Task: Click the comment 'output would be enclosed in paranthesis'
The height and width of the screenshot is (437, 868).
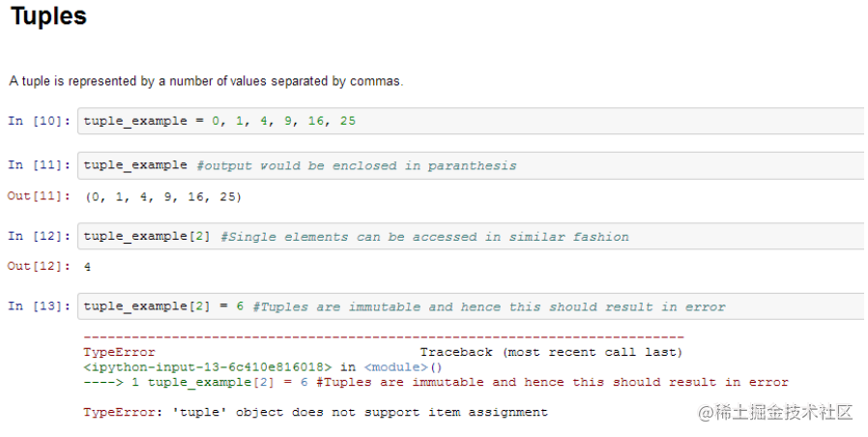Action: [x=357, y=165]
